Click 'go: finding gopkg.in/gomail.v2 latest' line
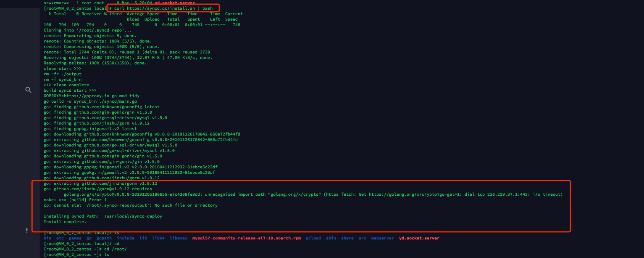The width and height of the screenshot is (644, 258). 90,129
